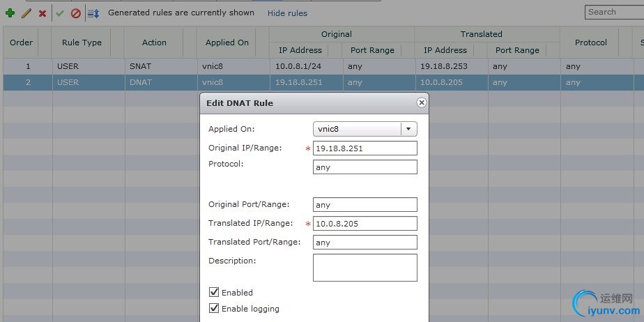Click USER rule type in row 2
Viewport: 644px width, 322px height.
(x=89, y=82)
